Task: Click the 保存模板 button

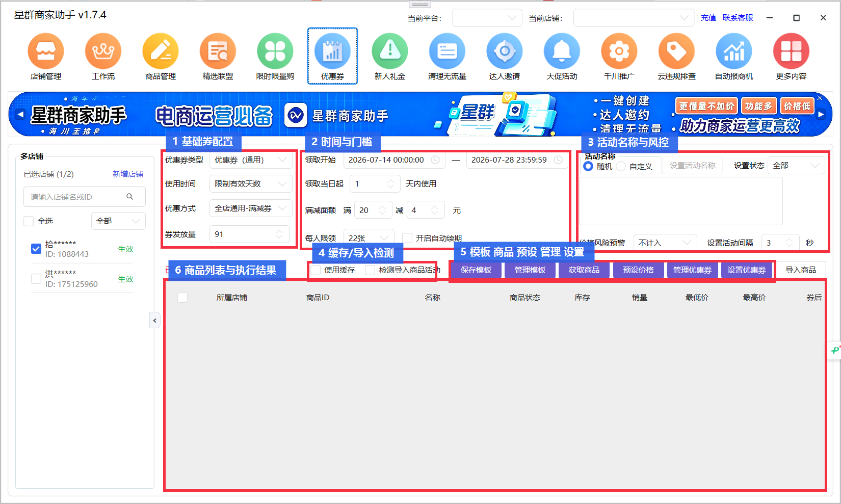Action: tap(476, 270)
